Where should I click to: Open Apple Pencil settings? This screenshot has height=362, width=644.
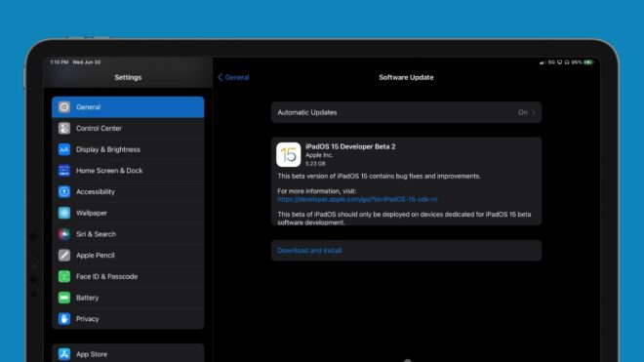tap(128, 256)
